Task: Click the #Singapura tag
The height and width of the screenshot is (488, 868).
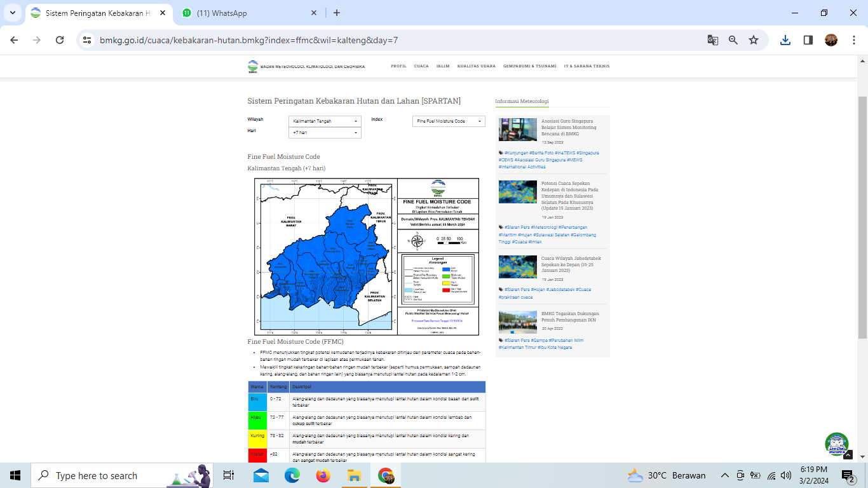Action: pos(588,152)
